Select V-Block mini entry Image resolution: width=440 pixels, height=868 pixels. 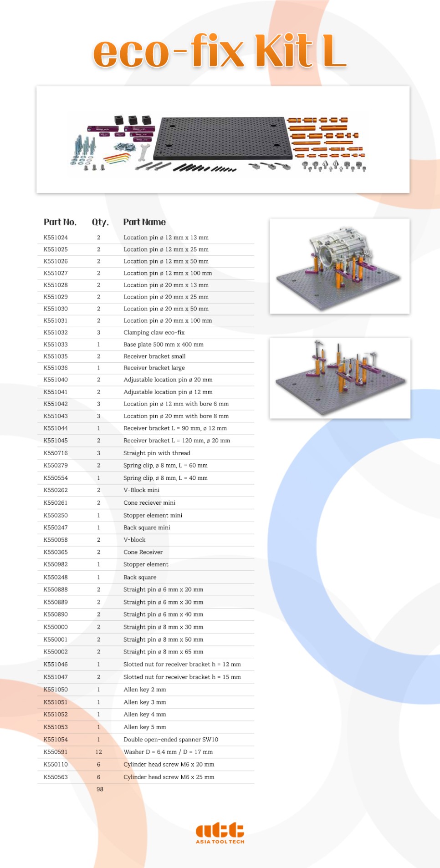141,490
